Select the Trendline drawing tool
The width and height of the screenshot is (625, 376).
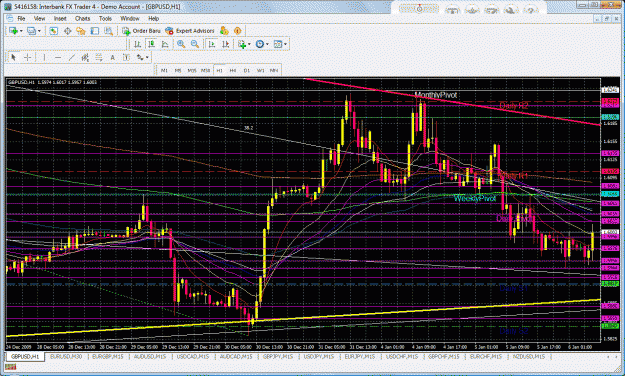tap(71, 58)
